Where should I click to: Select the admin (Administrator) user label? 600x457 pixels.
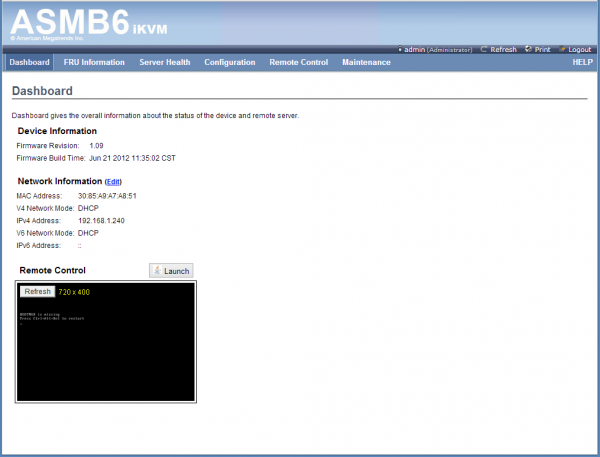point(438,49)
